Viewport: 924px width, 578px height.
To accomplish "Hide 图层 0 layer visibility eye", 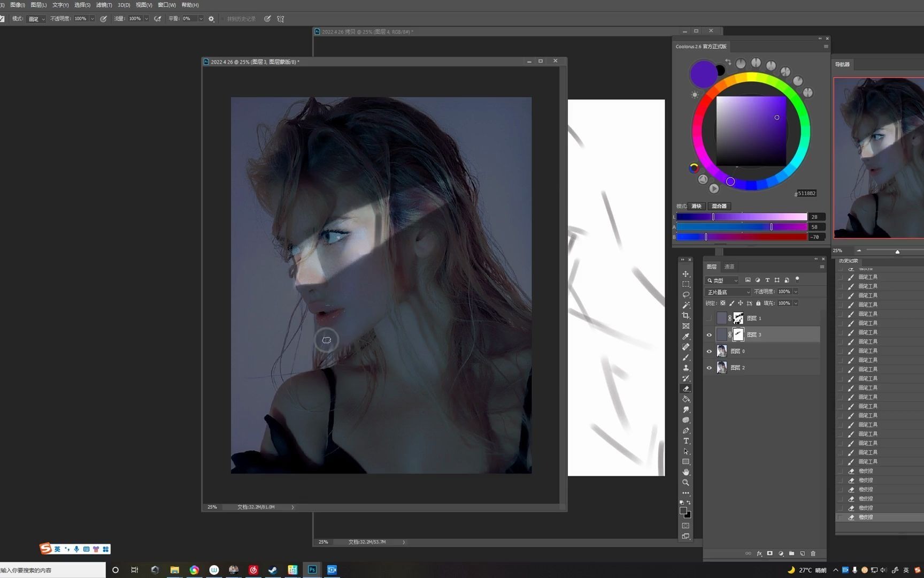I will point(709,352).
